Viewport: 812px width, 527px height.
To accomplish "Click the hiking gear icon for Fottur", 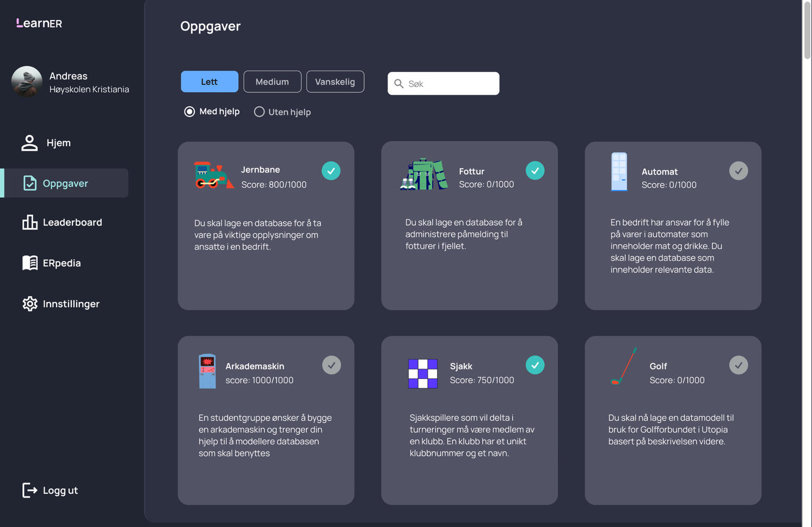I will pyautogui.click(x=424, y=174).
